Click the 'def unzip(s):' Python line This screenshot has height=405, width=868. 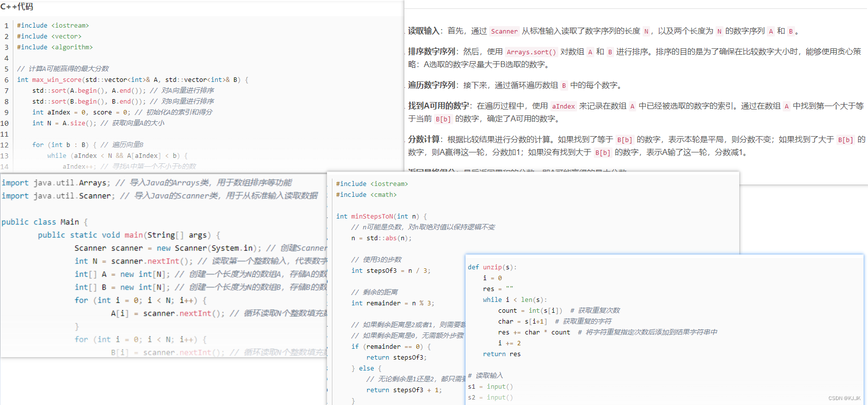click(492, 267)
